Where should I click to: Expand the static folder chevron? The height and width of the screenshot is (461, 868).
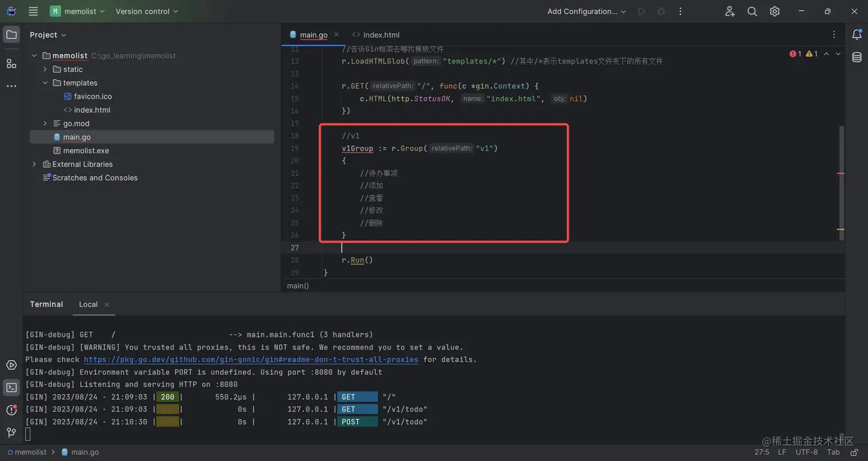point(45,69)
